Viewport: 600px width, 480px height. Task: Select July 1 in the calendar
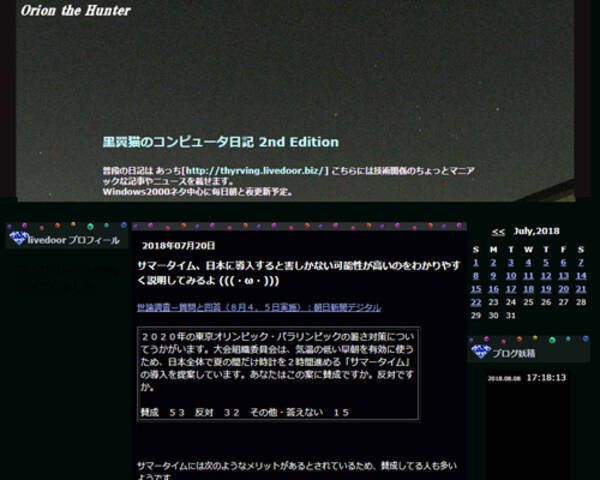coord(476,263)
